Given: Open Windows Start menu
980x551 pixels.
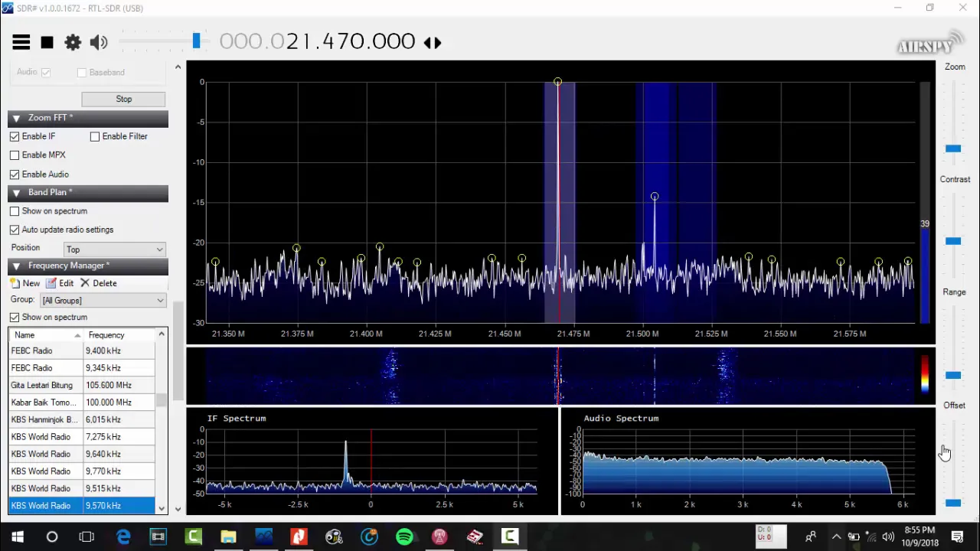Looking at the screenshot, I should coord(17,536).
